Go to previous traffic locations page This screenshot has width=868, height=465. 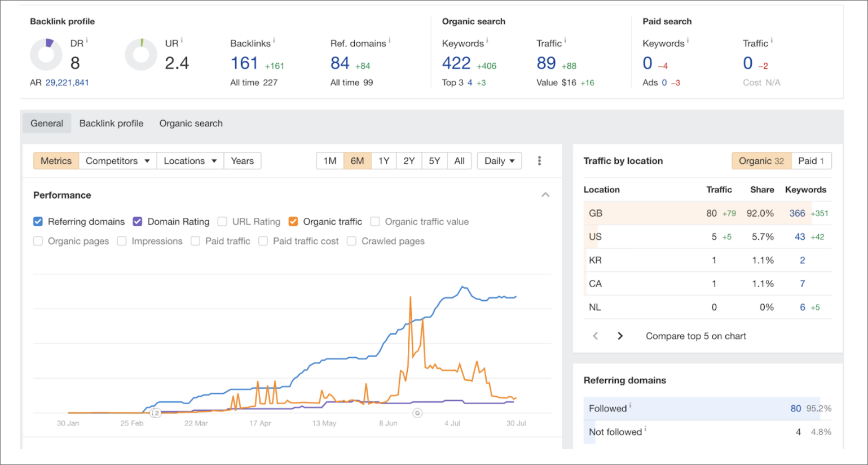click(596, 336)
